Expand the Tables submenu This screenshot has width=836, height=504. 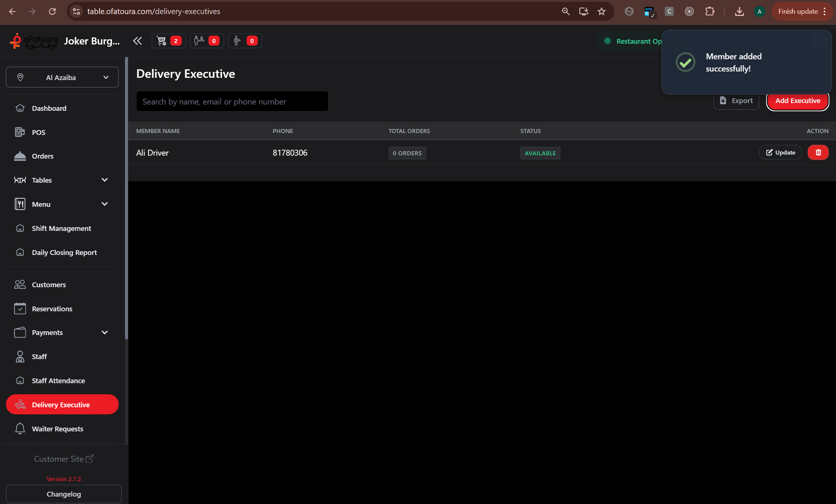tap(104, 180)
